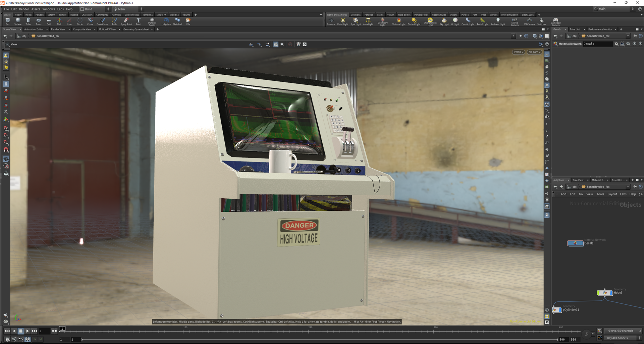
Task: Select the Grid shelf tool
Action: point(49,21)
